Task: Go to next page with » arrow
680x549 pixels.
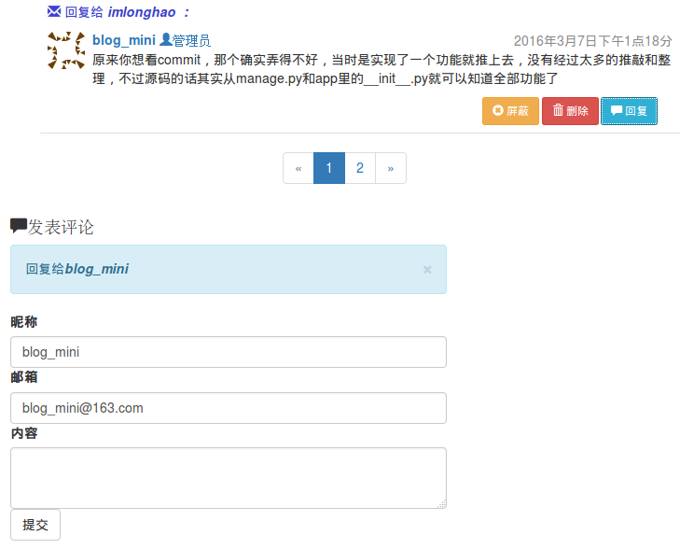Action: coord(391,168)
